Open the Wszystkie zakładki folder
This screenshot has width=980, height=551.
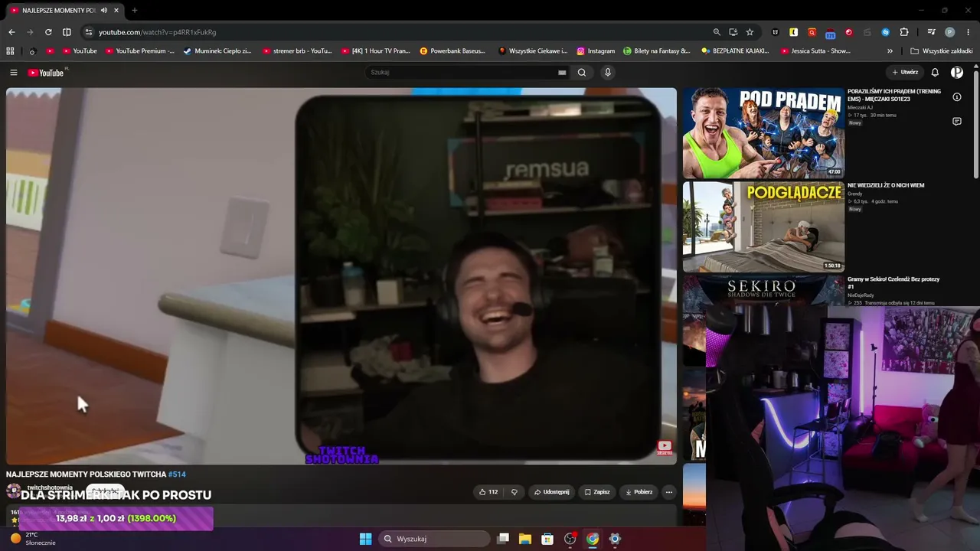942,51
